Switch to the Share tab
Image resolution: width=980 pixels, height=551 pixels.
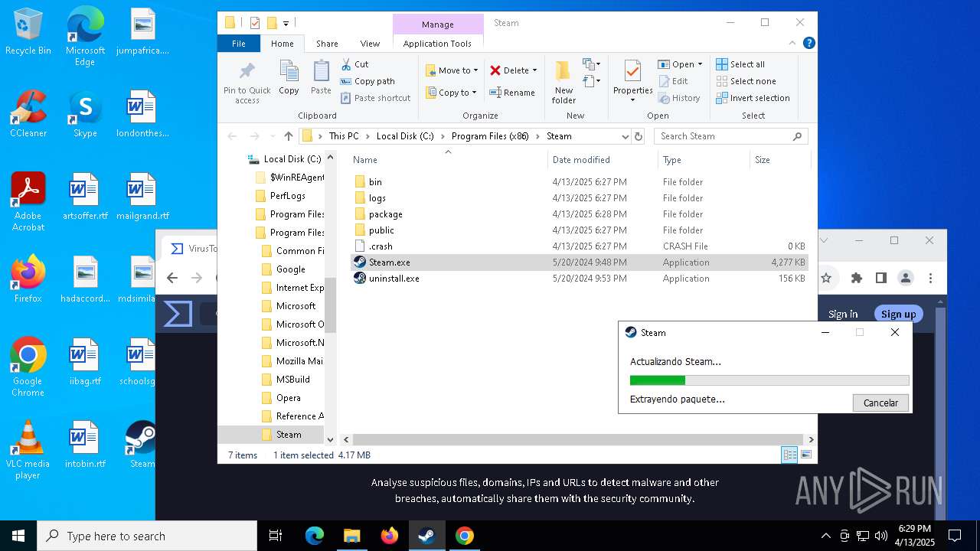click(327, 44)
